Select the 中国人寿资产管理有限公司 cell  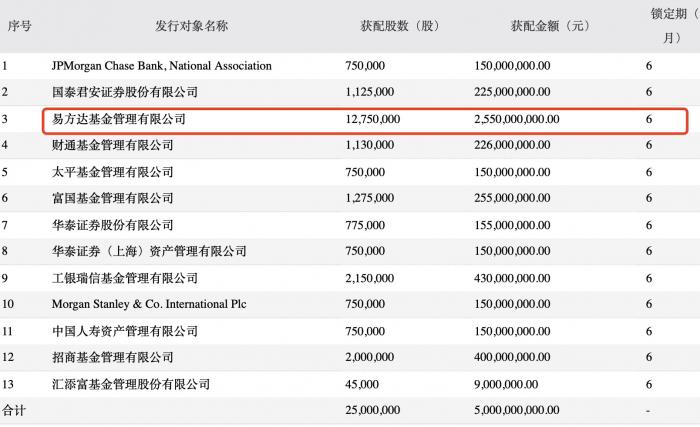click(x=124, y=331)
